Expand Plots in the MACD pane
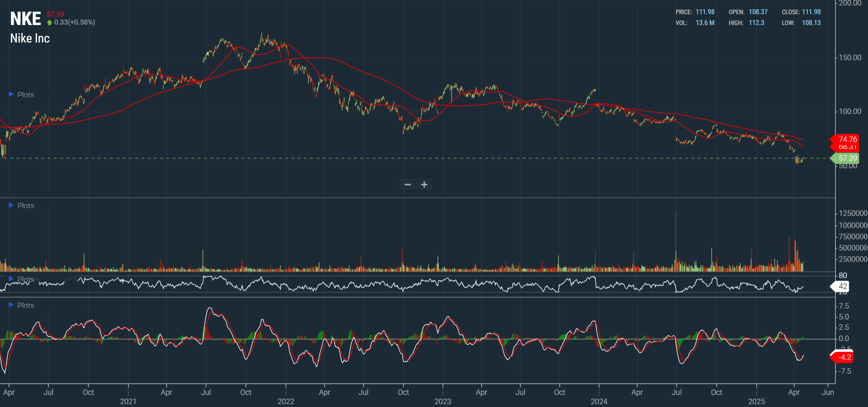The width and height of the screenshot is (868, 407). (22, 305)
